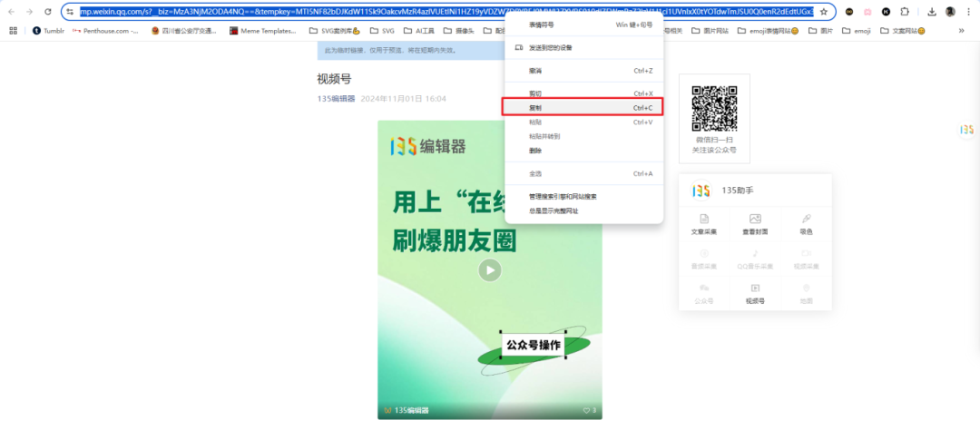Viewport: 980px width, 440px height.
Task: Open the Downloads tray icon
Action: pyautogui.click(x=932, y=12)
